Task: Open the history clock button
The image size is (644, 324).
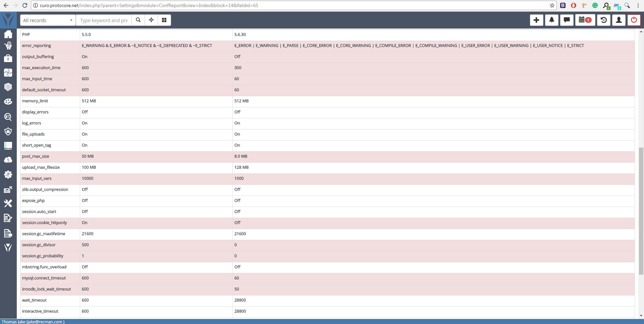Action: [x=603, y=20]
